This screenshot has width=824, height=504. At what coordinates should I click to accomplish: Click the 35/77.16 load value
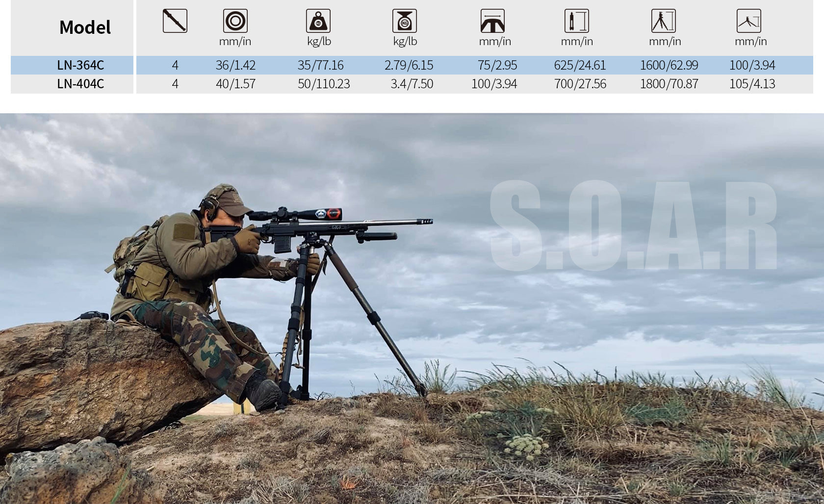click(x=320, y=65)
